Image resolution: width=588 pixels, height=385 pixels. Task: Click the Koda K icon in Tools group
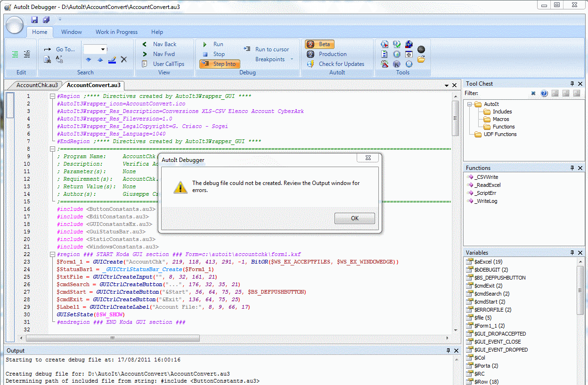coord(397,64)
